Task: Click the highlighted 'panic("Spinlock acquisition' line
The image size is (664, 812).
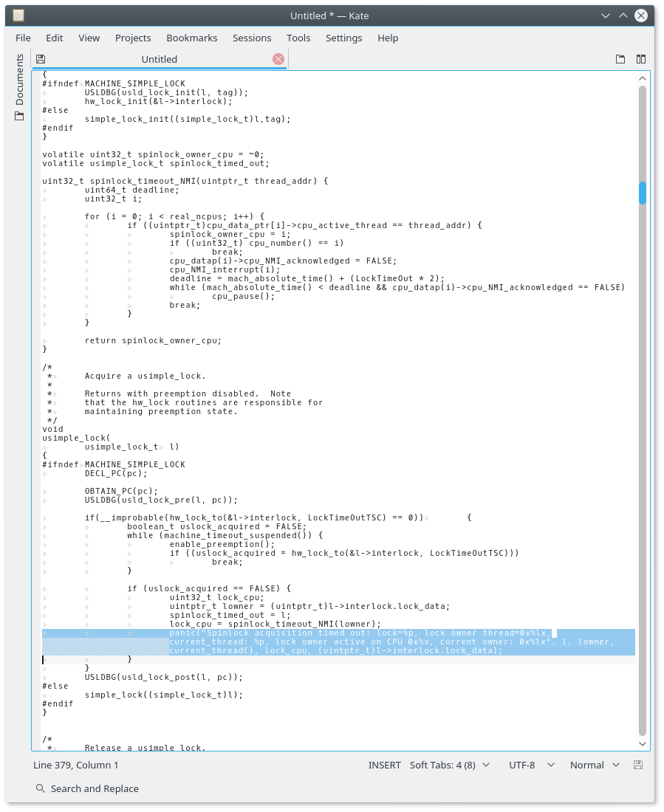Action: tap(360, 633)
